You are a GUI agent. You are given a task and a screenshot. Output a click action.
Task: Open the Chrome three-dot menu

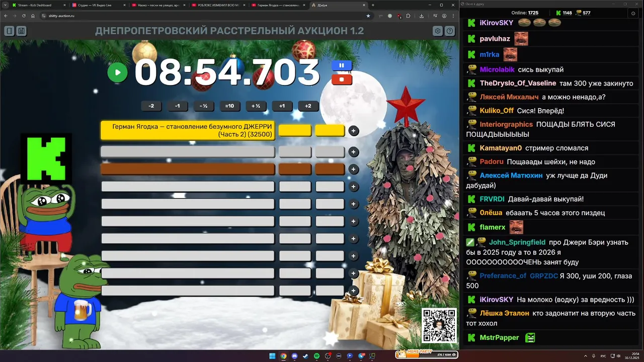click(x=453, y=16)
